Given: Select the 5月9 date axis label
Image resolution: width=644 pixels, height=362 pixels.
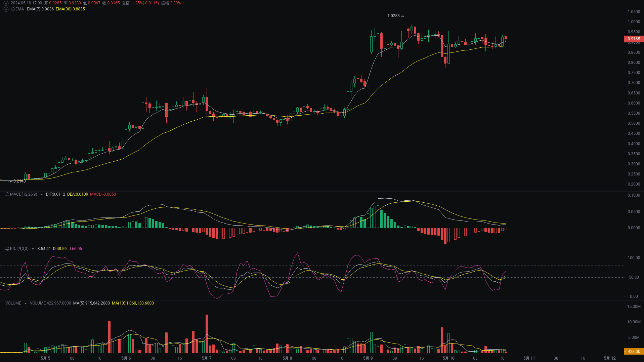Looking at the screenshot, I should point(368,358).
